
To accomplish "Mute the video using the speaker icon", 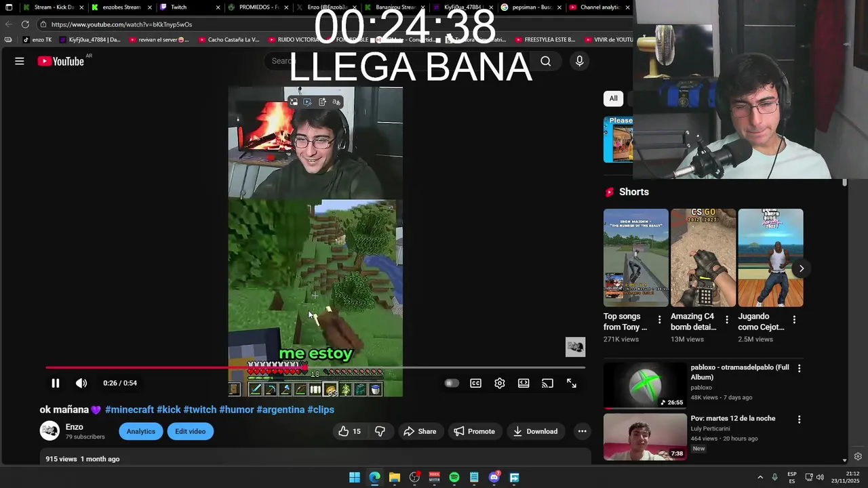I will click(x=81, y=383).
